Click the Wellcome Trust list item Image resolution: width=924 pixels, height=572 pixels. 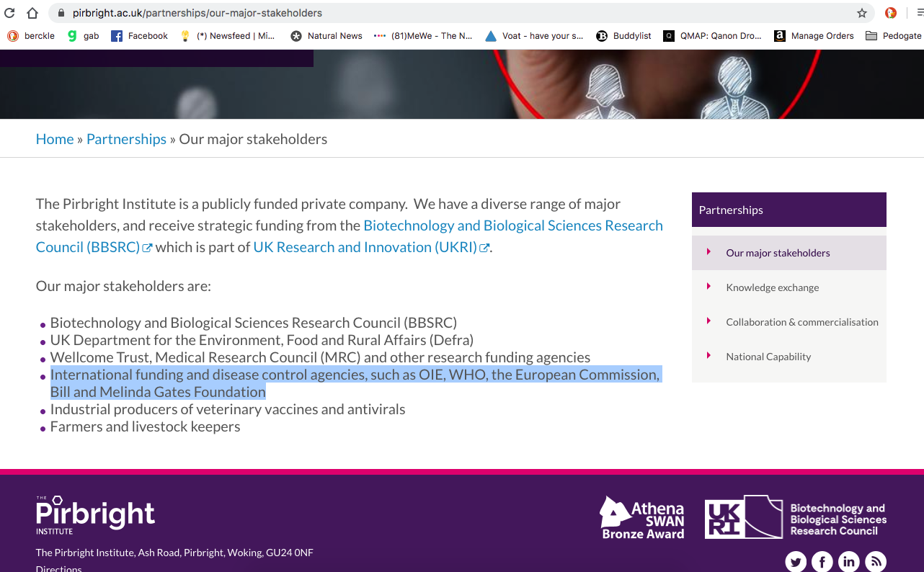320,357
